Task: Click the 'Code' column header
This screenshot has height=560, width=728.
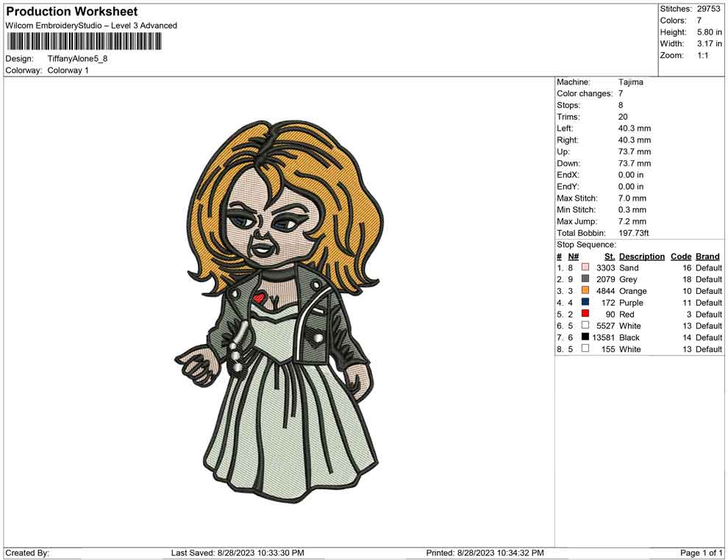Action: click(681, 256)
